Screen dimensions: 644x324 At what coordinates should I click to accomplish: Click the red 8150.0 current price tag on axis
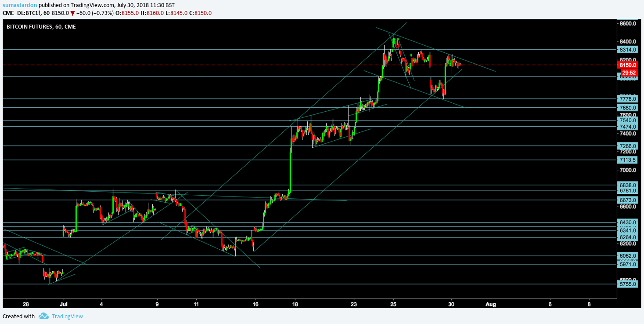[x=627, y=65]
